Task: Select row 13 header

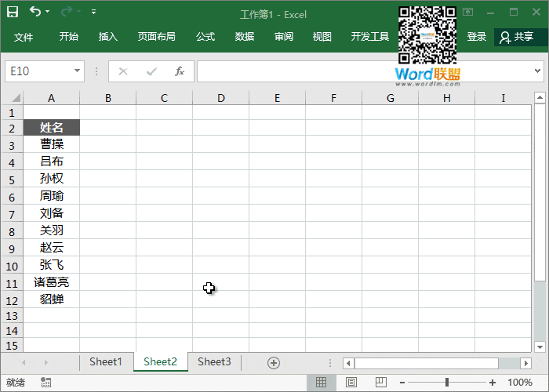Action: click(12, 316)
